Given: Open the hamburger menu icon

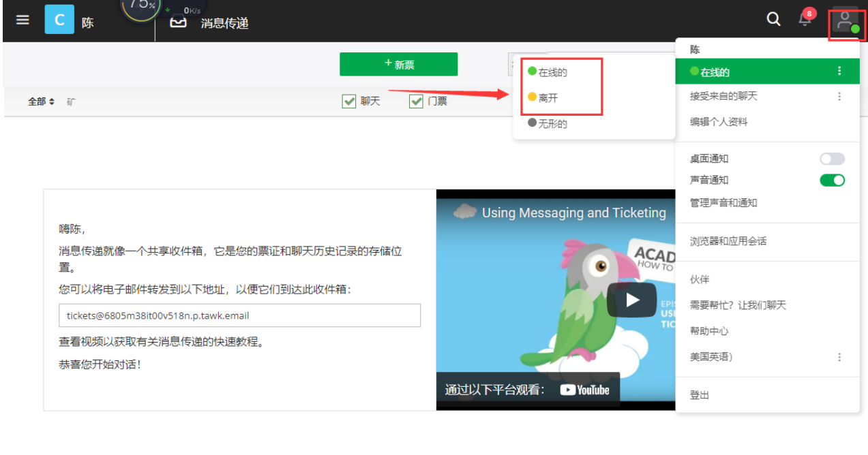Looking at the screenshot, I should tap(23, 20).
